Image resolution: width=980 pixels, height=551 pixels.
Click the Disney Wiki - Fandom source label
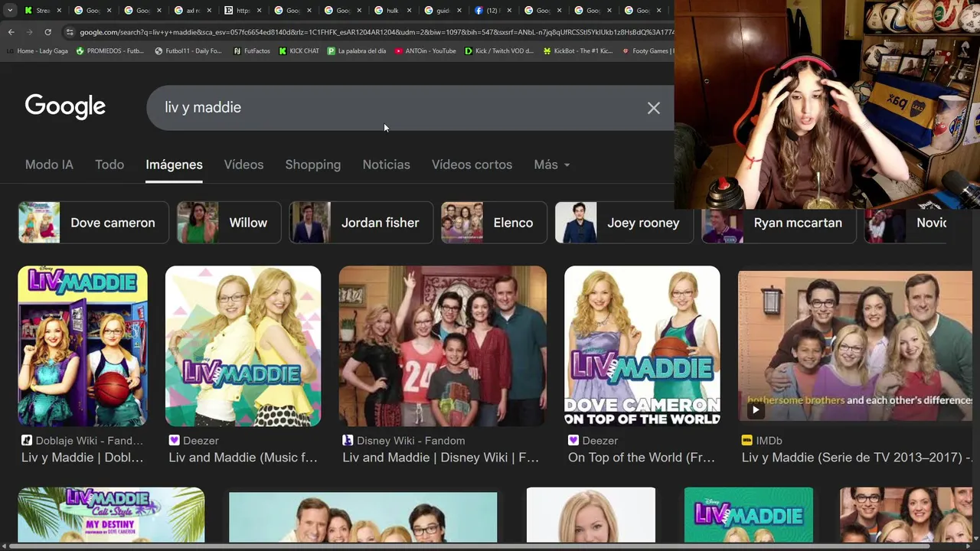(410, 440)
